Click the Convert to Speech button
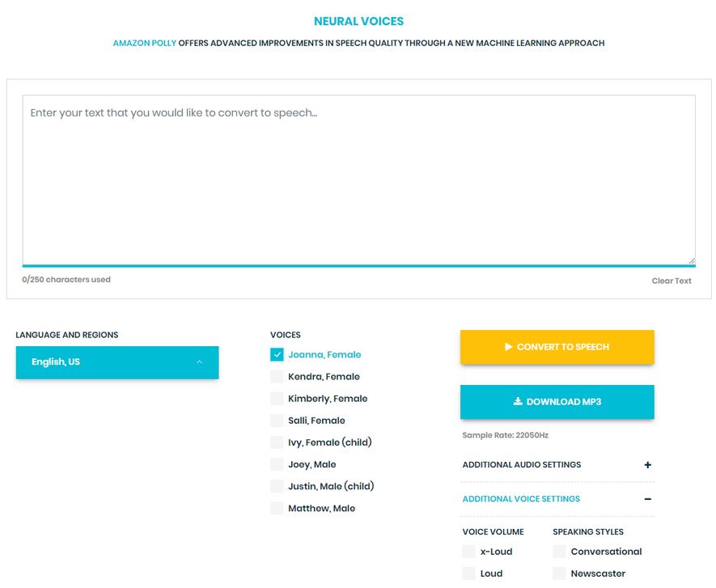 pos(557,347)
